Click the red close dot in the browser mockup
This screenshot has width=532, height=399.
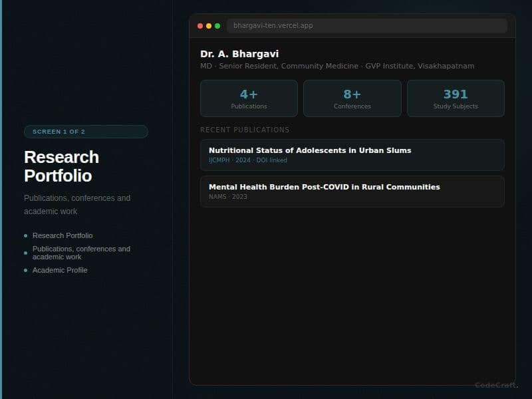pyautogui.click(x=200, y=26)
